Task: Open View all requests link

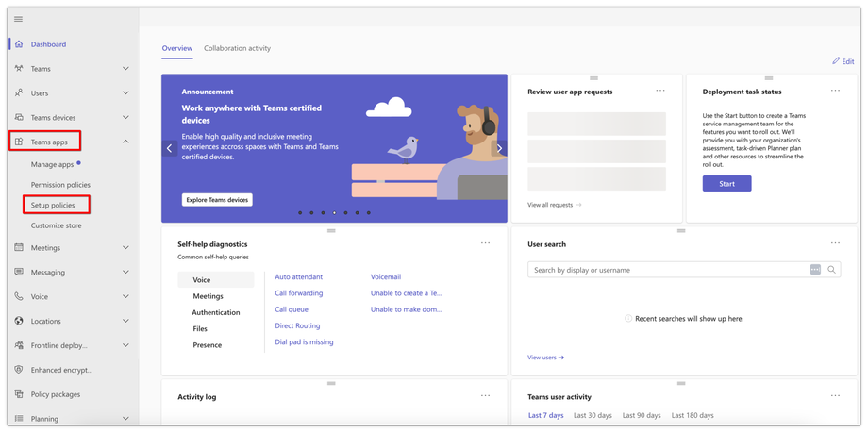Action: tap(555, 205)
